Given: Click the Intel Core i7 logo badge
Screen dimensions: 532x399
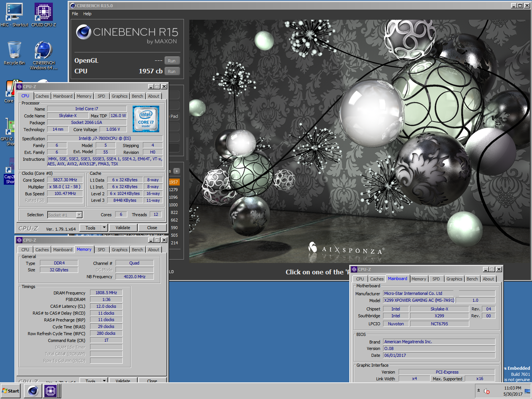Looking at the screenshot, I should 146,119.
